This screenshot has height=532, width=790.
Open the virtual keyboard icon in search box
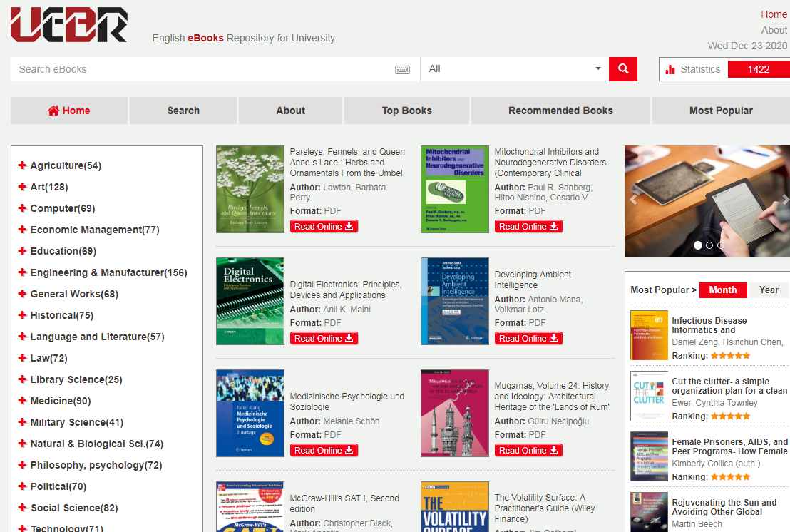coord(402,69)
